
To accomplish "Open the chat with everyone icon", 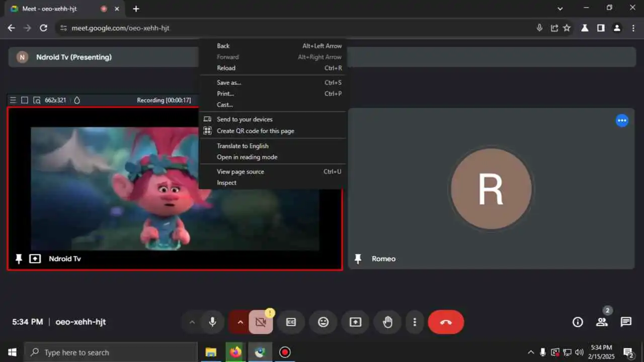I will [626, 322].
